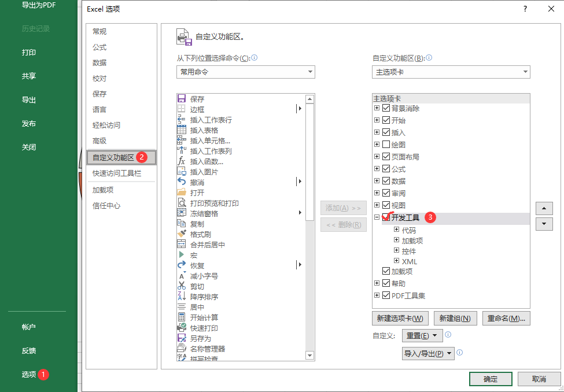Select the 打印预览和打印 icon
Image resolution: width=564 pixels, height=392 pixels.
point(182,203)
